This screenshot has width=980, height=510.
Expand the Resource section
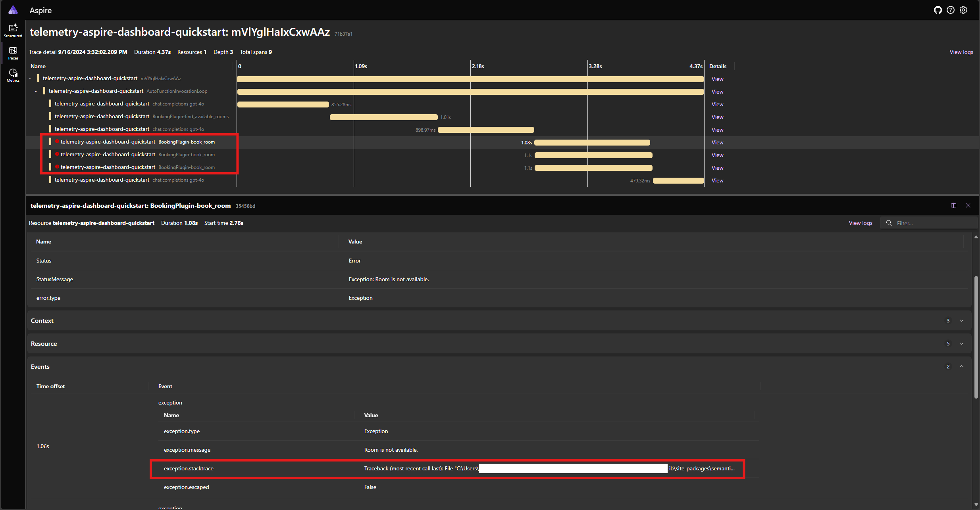[x=962, y=343]
